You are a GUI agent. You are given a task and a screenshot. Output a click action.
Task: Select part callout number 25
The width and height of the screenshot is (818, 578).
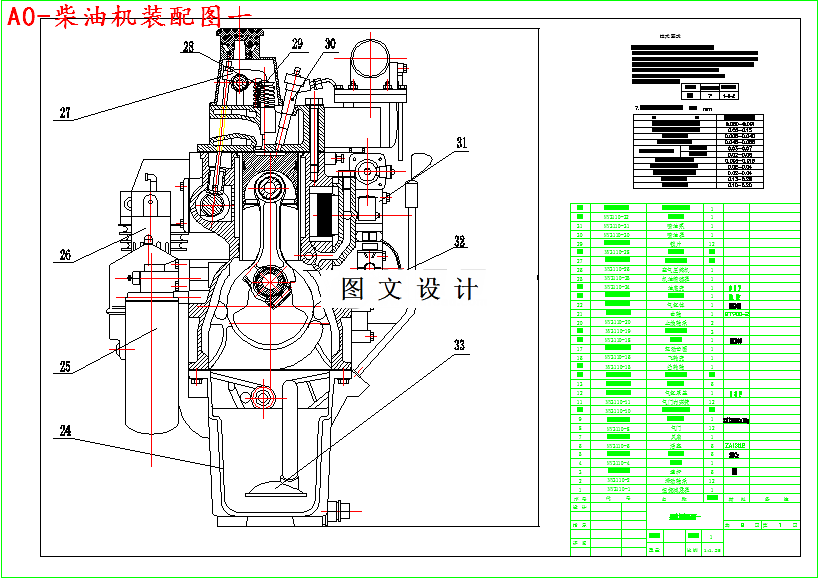coord(65,367)
